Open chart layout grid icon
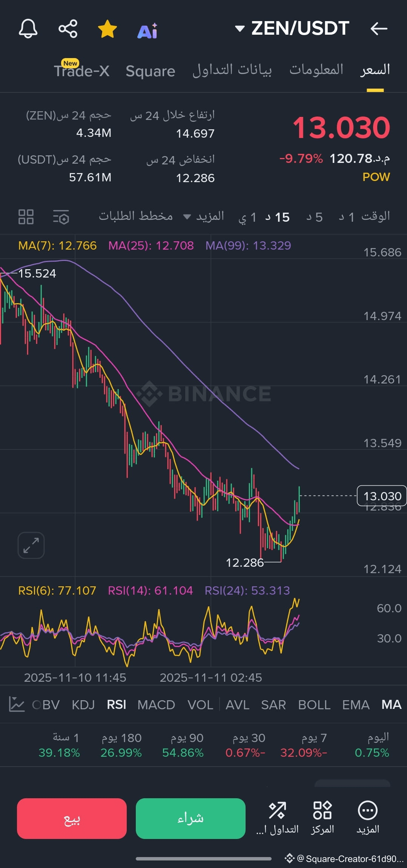The width and height of the screenshot is (407, 868). (x=26, y=217)
